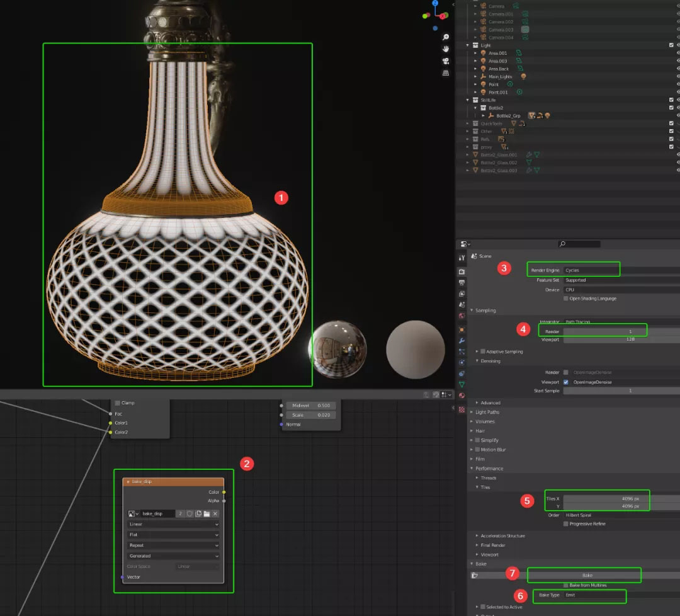Open the Modifiers wrench tab icon
The width and height of the screenshot is (680, 616).
click(462, 341)
